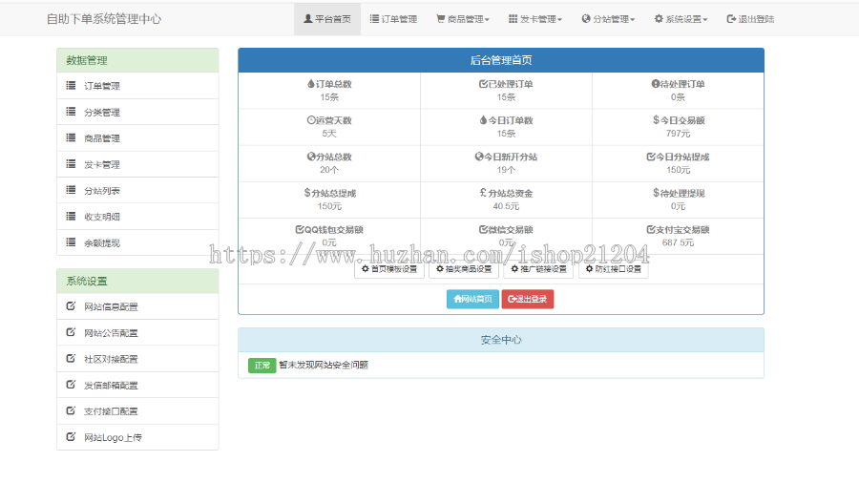Click the dollar icon next to 分站总提成

coord(307,193)
